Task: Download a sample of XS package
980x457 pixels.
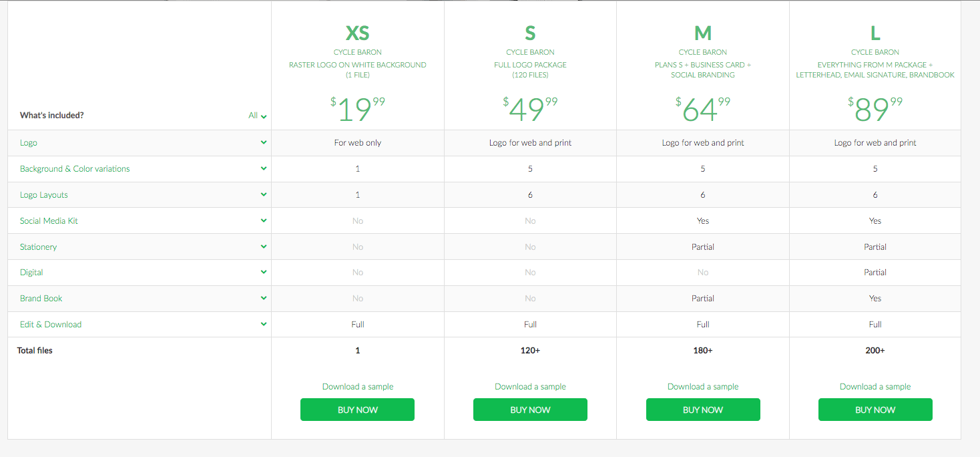Action: [x=357, y=387]
